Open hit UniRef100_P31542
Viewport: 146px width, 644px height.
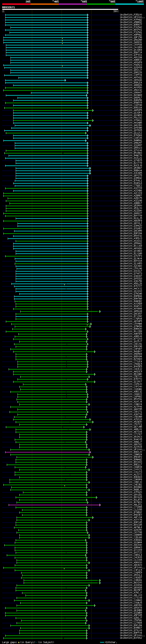click(131, 27)
